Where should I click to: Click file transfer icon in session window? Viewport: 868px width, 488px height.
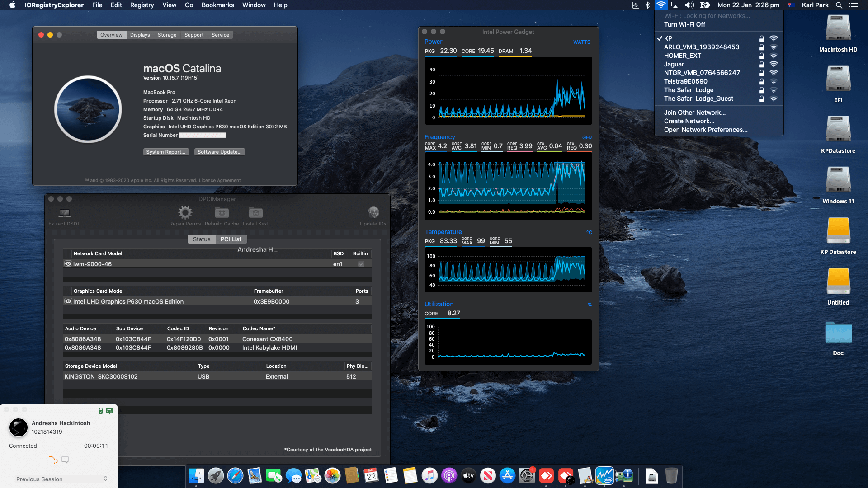click(x=53, y=460)
